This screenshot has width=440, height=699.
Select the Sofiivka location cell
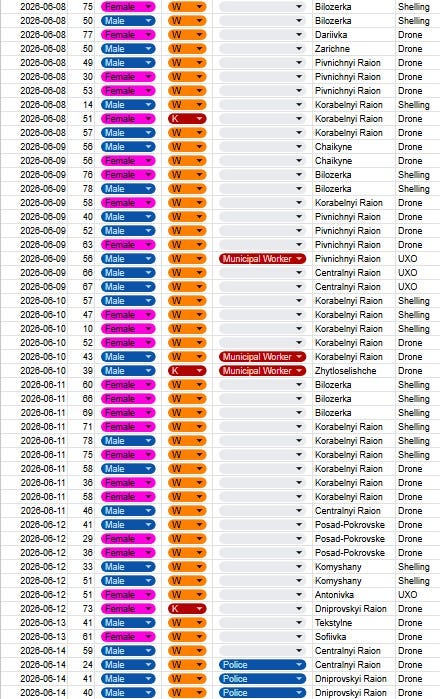coord(354,637)
